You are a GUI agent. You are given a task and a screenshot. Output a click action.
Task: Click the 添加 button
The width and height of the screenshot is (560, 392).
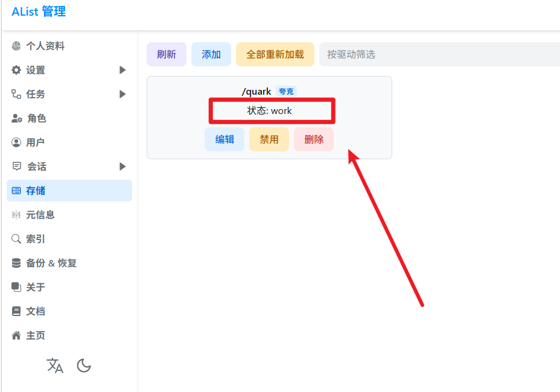pyautogui.click(x=211, y=54)
